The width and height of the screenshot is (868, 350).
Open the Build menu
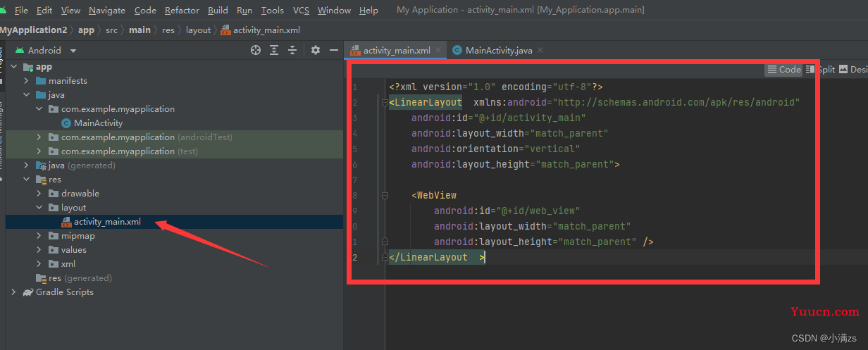click(218, 11)
